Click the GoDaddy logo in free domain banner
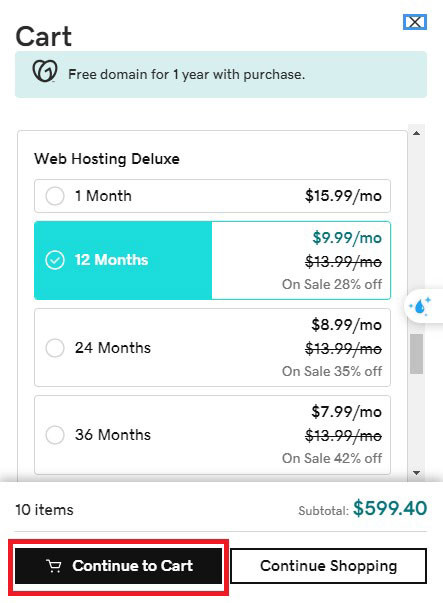443x603 pixels. (45, 71)
